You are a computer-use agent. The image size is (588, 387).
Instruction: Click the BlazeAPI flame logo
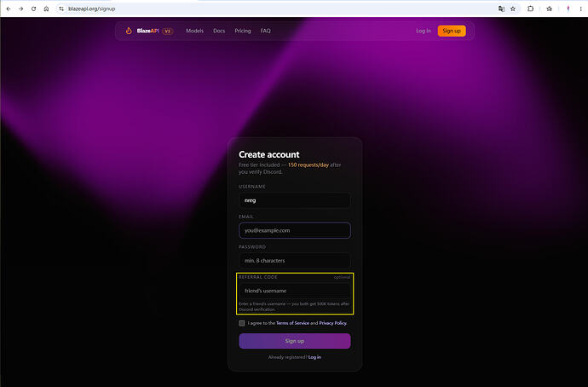click(x=129, y=31)
